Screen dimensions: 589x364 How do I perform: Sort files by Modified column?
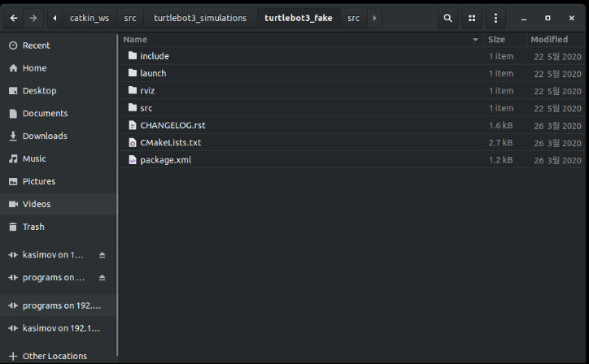[x=549, y=40]
